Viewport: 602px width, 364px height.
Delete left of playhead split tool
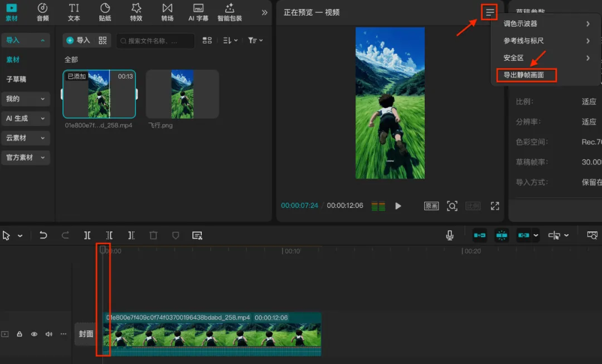(109, 235)
